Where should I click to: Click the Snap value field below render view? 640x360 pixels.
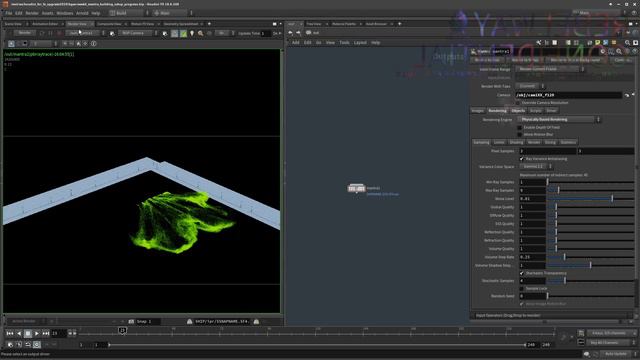pos(148,322)
